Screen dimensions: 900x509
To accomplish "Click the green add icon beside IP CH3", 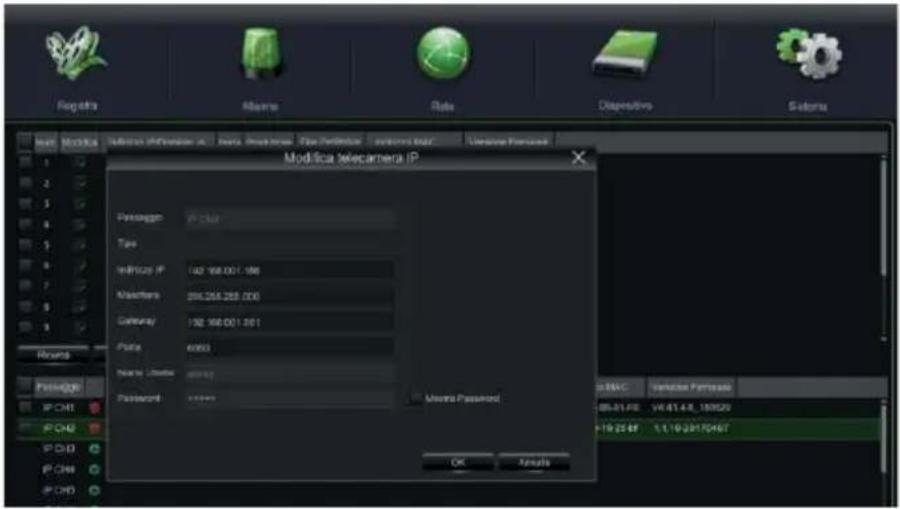I will [95, 449].
